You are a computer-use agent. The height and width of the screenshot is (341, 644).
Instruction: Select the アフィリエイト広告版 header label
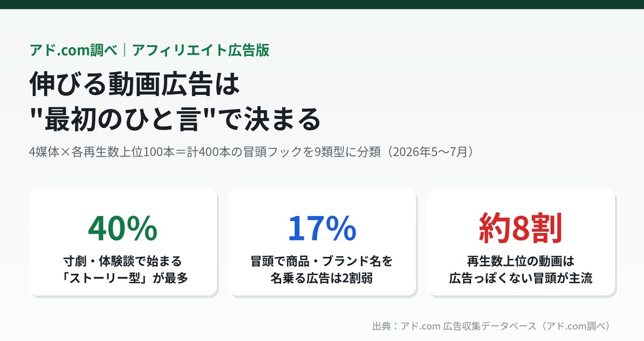(201, 50)
